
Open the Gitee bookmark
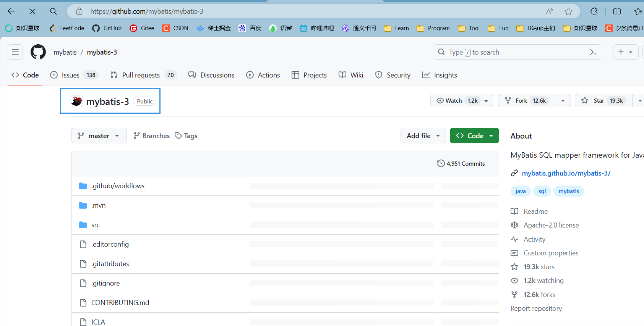tap(142, 28)
